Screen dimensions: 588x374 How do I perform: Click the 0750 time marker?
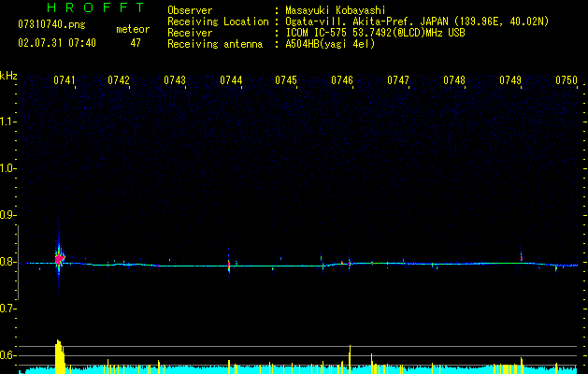click(x=566, y=80)
